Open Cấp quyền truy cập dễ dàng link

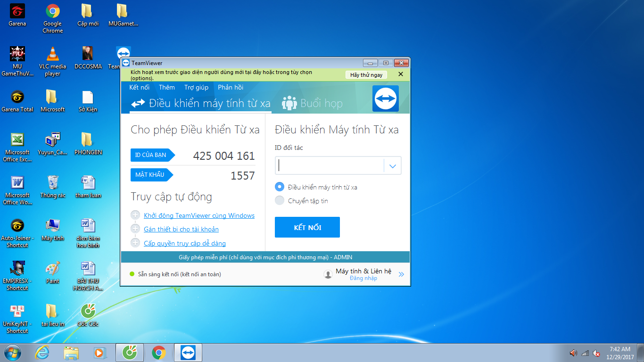pyautogui.click(x=185, y=243)
